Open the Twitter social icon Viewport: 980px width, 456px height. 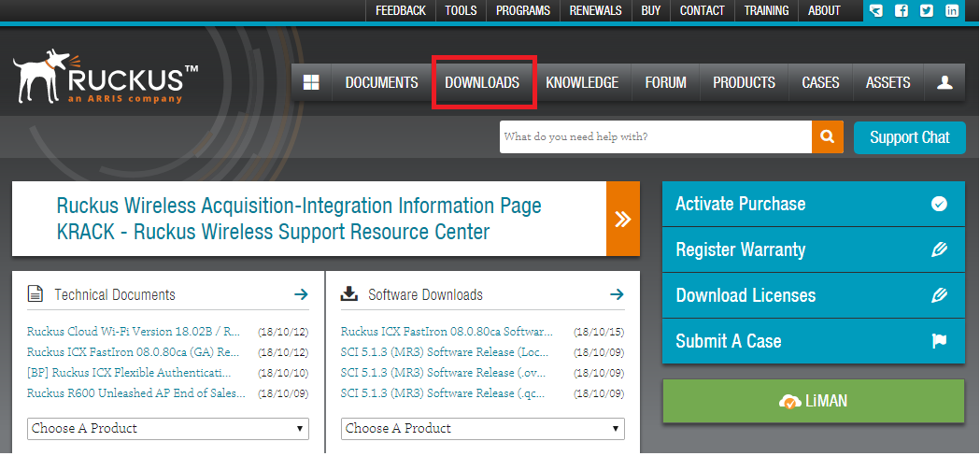coord(926,10)
